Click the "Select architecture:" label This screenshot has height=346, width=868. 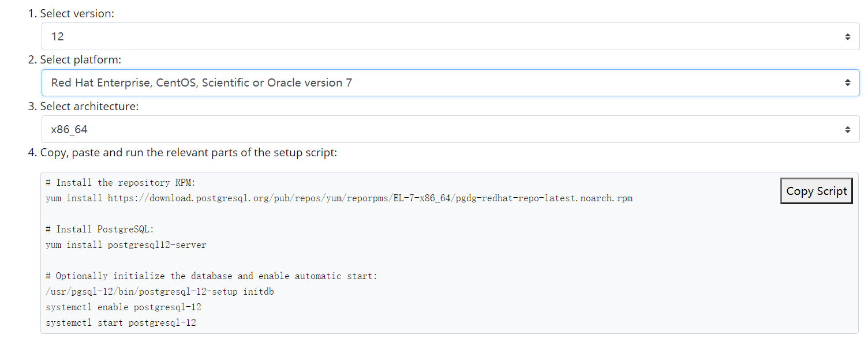click(x=89, y=106)
